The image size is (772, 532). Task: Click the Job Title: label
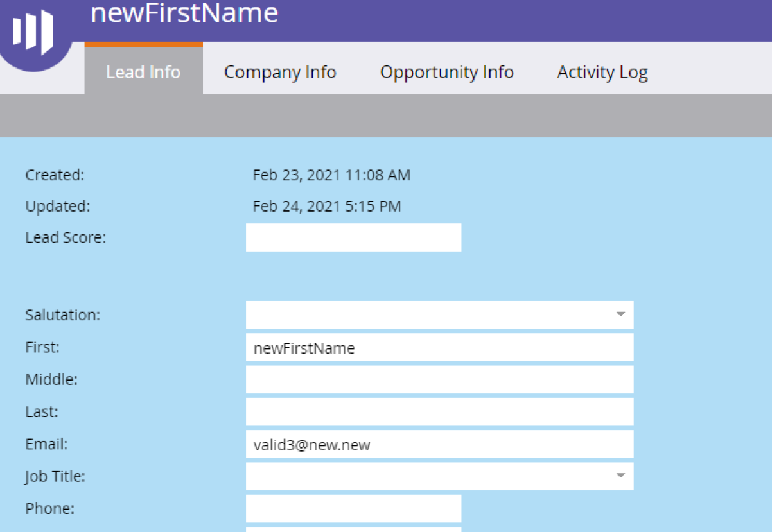pos(55,477)
